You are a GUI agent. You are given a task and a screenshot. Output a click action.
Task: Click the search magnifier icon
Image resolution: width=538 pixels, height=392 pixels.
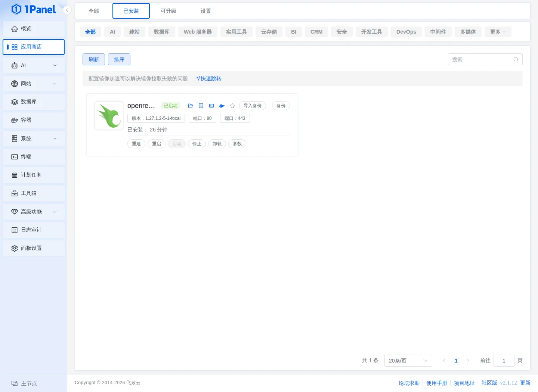[x=516, y=59]
